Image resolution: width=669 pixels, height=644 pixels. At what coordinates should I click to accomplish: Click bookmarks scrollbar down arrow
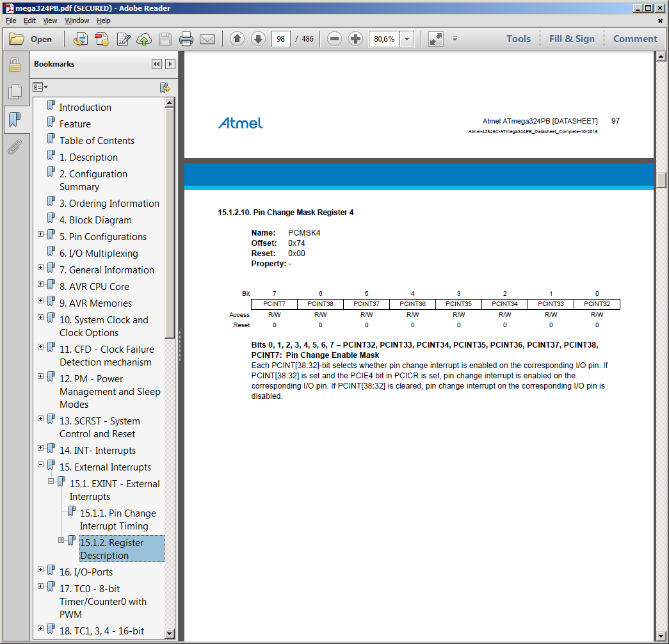click(x=170, y=633)
